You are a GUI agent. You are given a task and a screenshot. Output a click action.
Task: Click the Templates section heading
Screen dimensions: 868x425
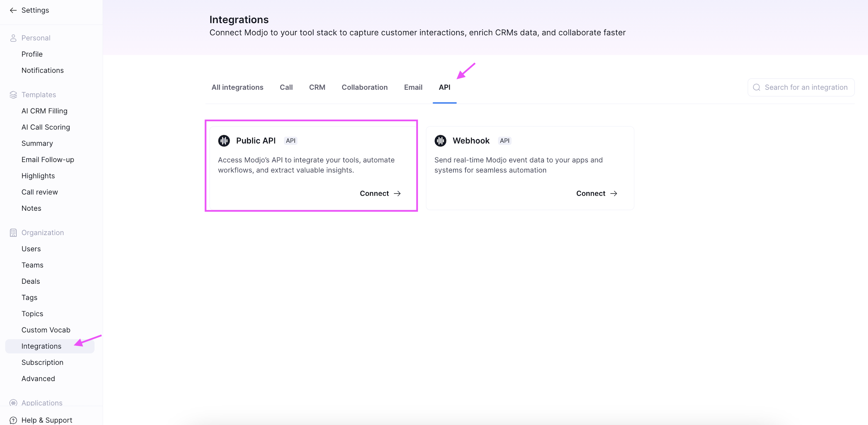click(39, 95)
